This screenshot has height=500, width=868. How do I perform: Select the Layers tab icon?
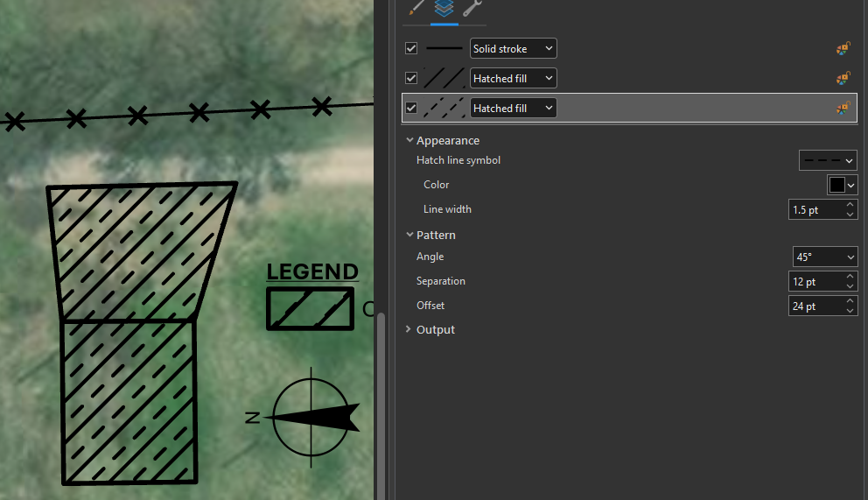click(444, 8)
